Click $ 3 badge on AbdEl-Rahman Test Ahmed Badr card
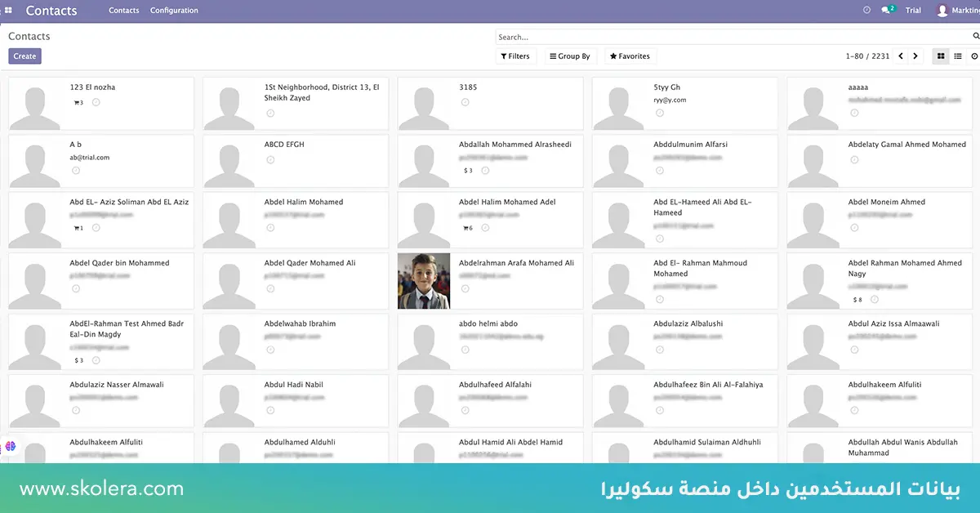 pyautogui.click(x=78, y=360)
